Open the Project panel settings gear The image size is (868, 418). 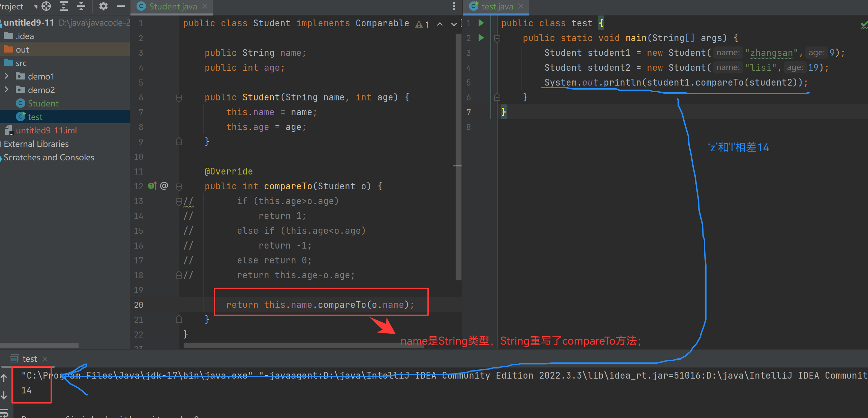coord(103,6)
